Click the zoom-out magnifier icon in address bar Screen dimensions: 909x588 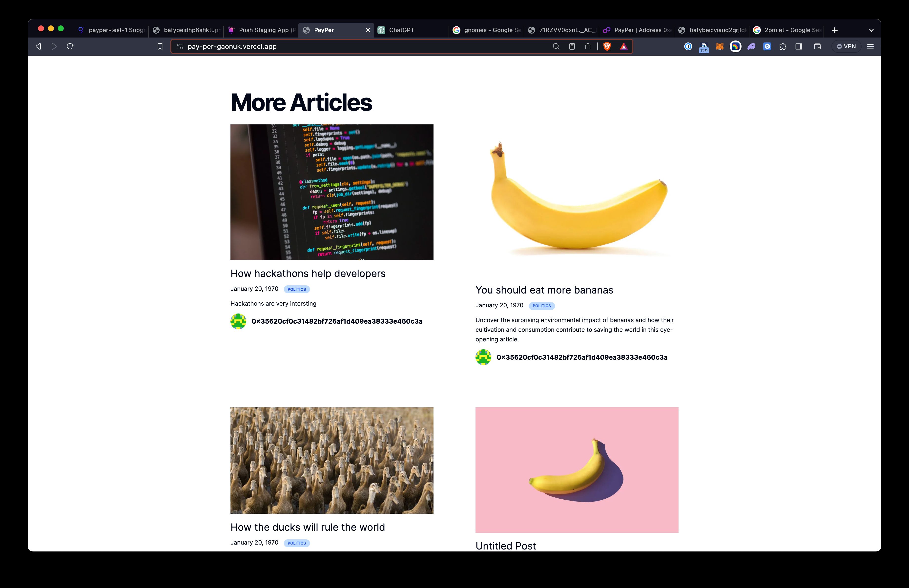click(x=556, y=47)
